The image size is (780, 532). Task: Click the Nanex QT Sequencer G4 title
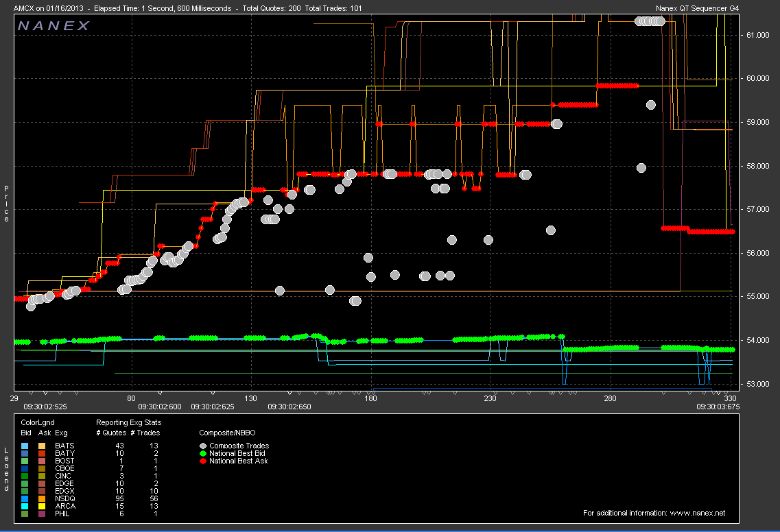click(698, 8)
